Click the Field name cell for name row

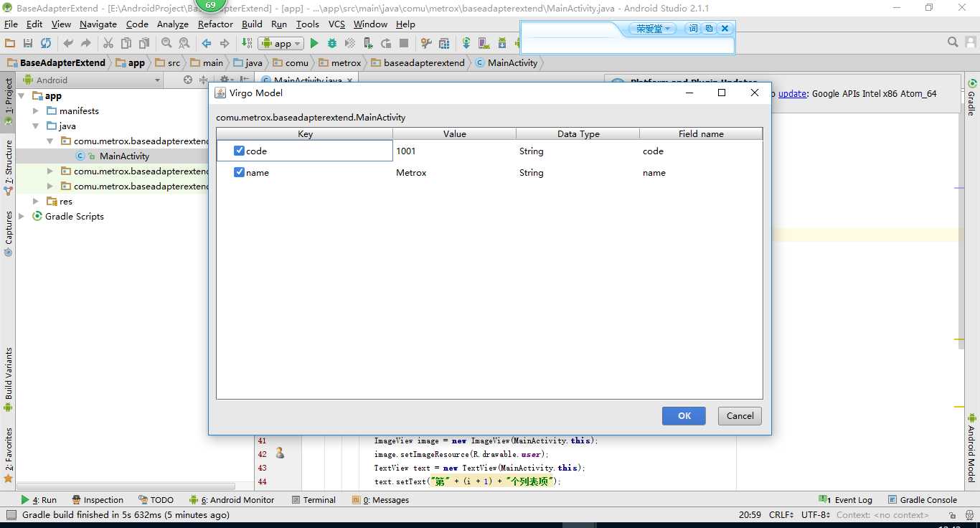click(x=701, y=172)
